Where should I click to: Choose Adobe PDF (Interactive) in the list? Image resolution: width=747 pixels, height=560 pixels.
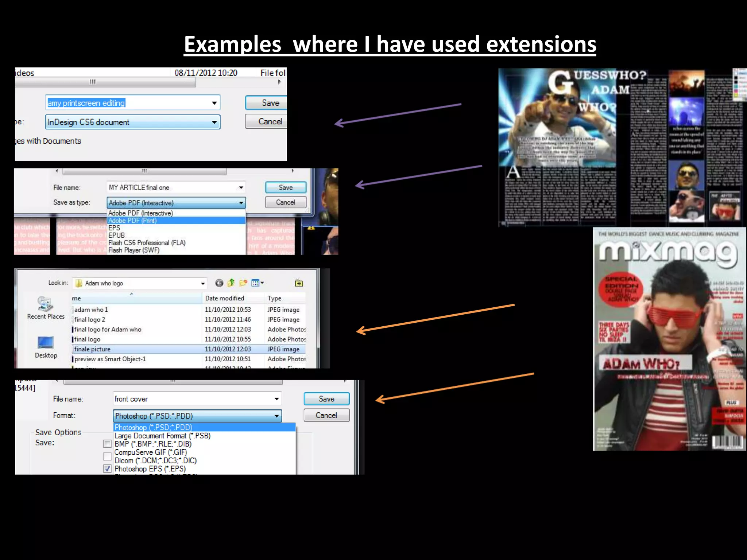point(176,213)
